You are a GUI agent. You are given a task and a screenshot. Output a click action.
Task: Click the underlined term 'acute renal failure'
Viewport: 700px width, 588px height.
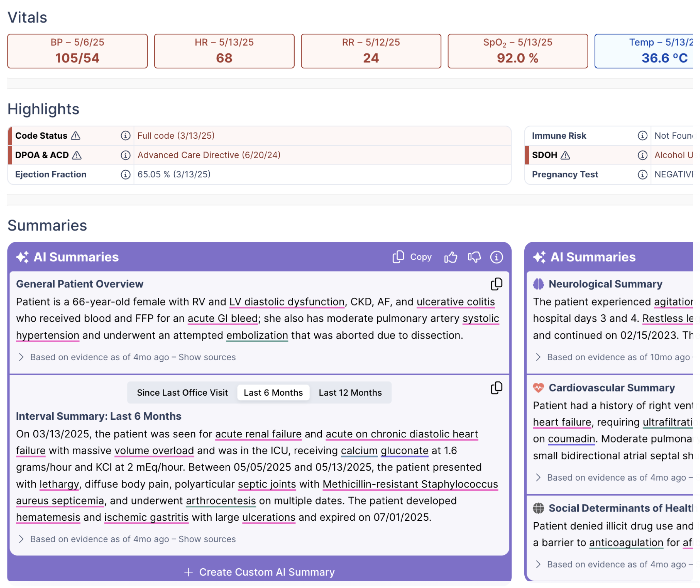258,434
